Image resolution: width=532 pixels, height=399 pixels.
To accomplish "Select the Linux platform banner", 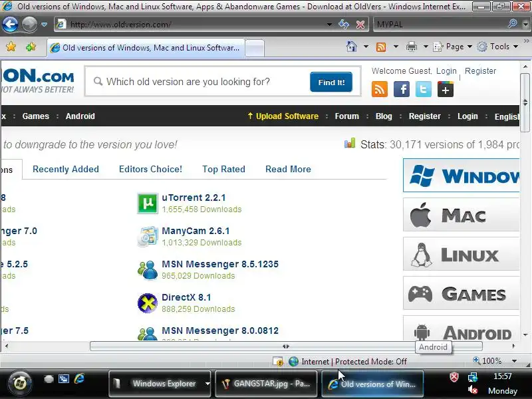I will pos(462,254).
